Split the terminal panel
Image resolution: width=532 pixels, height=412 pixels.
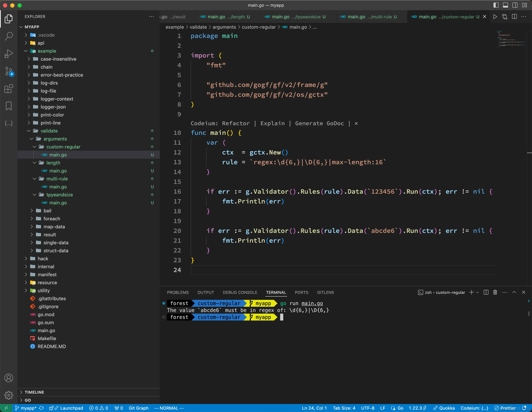click(x=486, y=292)
